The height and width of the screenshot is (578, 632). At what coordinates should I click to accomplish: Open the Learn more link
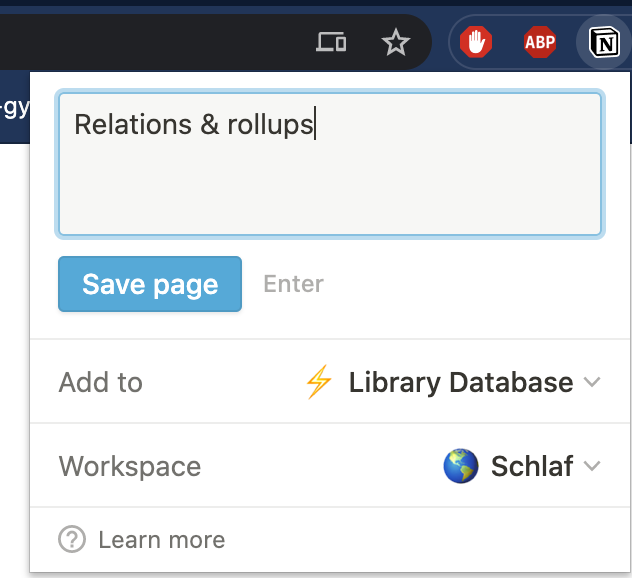[x=162, y=539]
